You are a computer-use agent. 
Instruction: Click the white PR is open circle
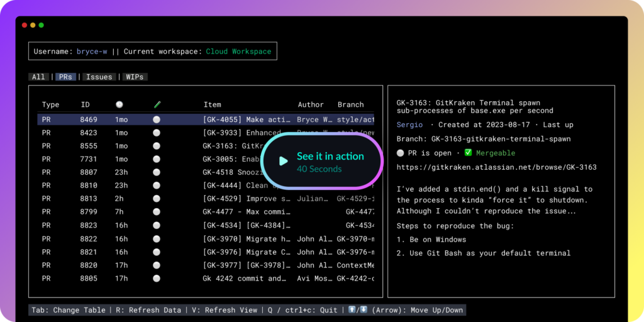tap(400, 153)
